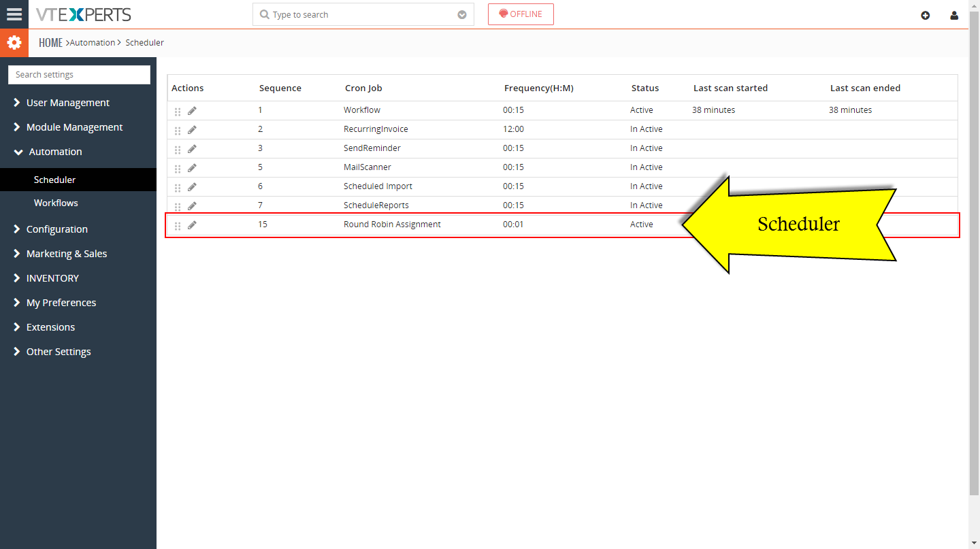Image resolution: width=980 pixels, height=549 pixels.
Task: Grab the Round Robin Assignment handle
Action: [x=178, y=225]
